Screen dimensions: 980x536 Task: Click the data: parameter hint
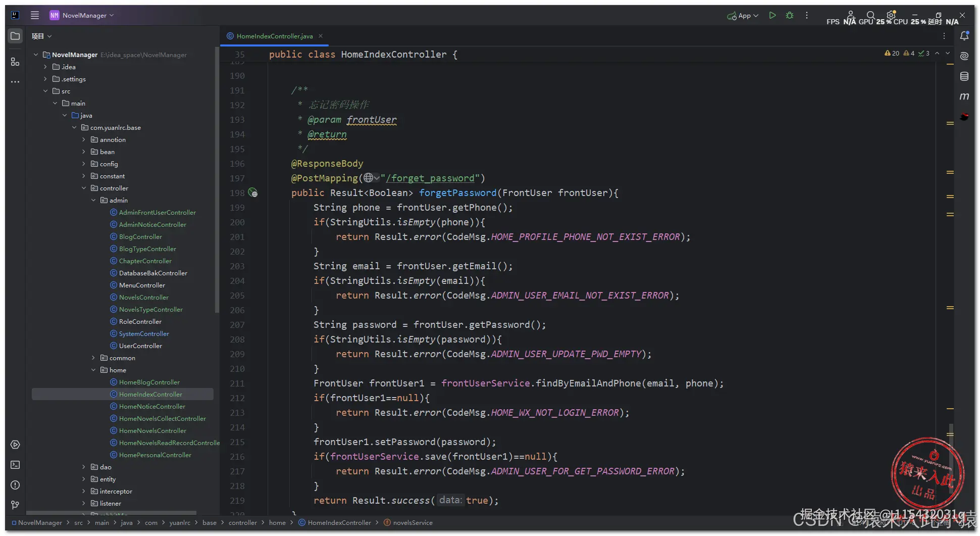[450, 500]
